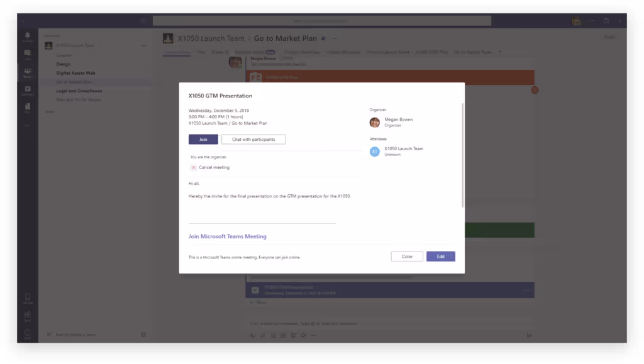Switch to the Files tab
The height and width of the screenshot is (364, 644).
(201, 52)
